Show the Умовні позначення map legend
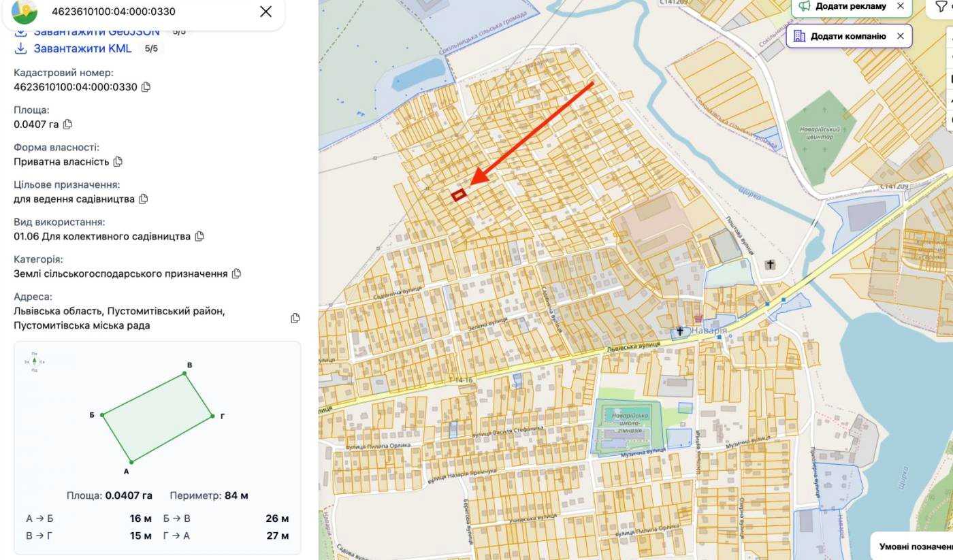 pos(915,546)
